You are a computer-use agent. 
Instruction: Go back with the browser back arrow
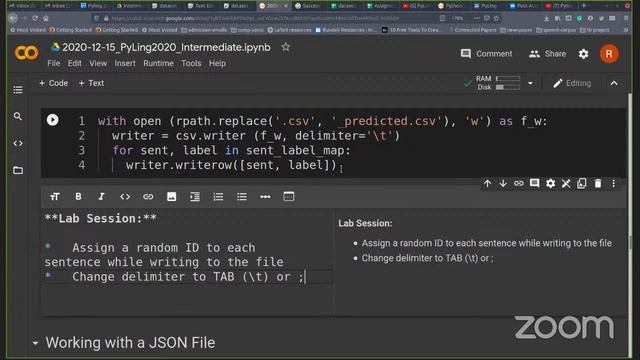(13, 18)
